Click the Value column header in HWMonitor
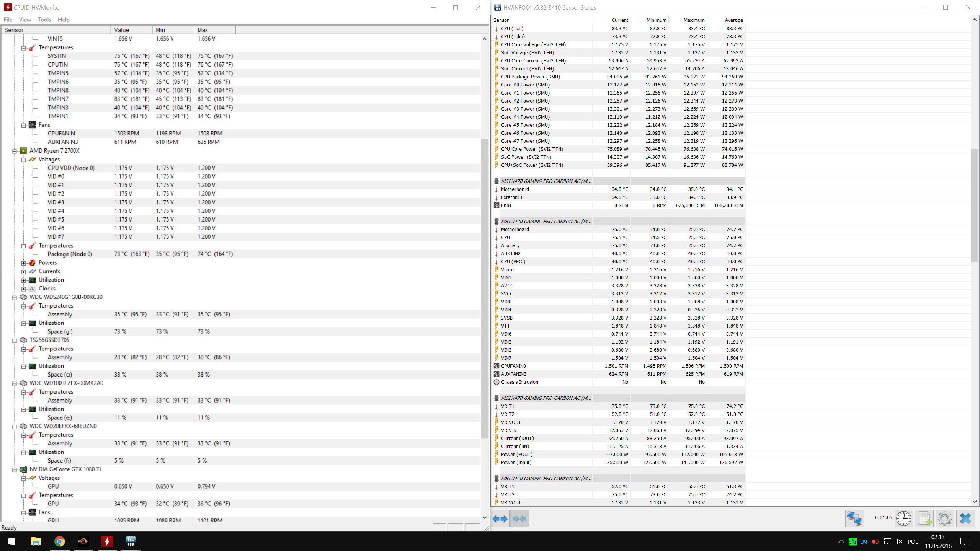Image resolution: width=980 pixels, height=551 pixels. click(x=132, y=30)
